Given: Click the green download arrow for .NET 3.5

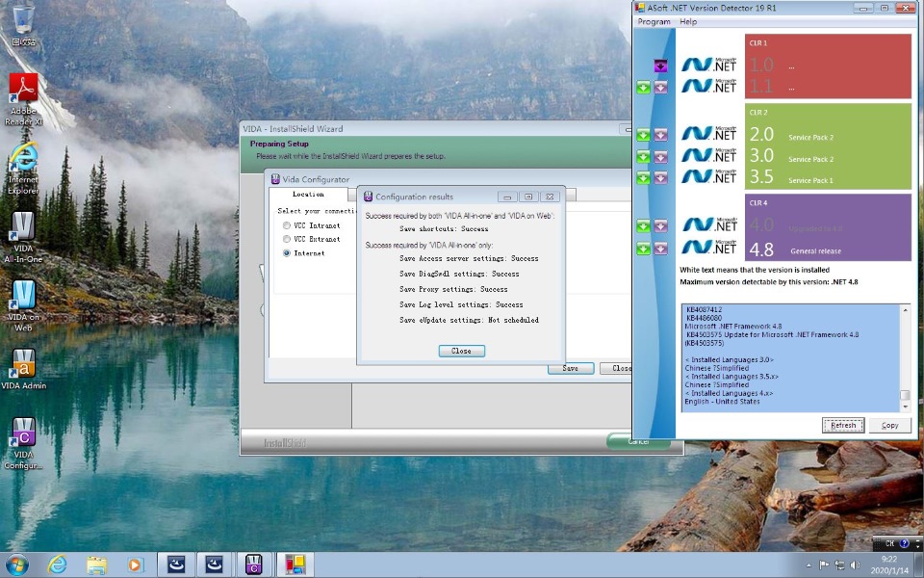Looking at the screenshot, I should click(644, 177).
